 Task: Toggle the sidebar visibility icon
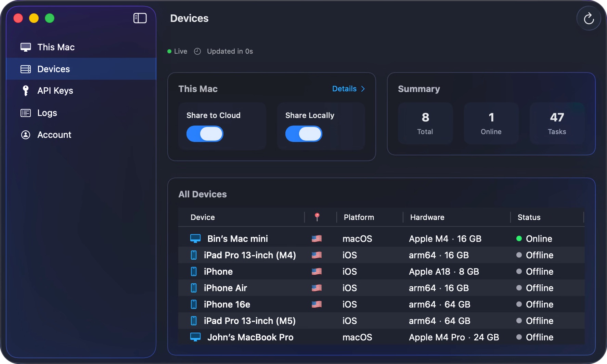tap(140, 18)
